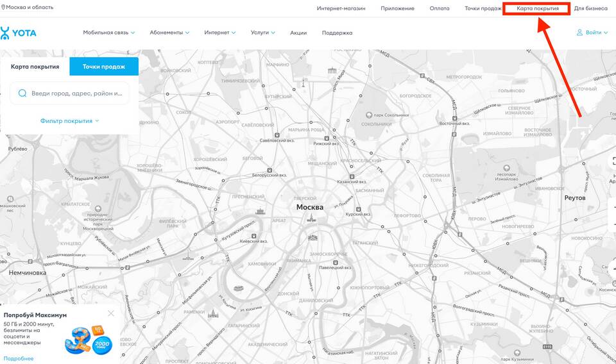
Task: Click the Курский вокзал station icon on the map
Action: click(358, 210)
